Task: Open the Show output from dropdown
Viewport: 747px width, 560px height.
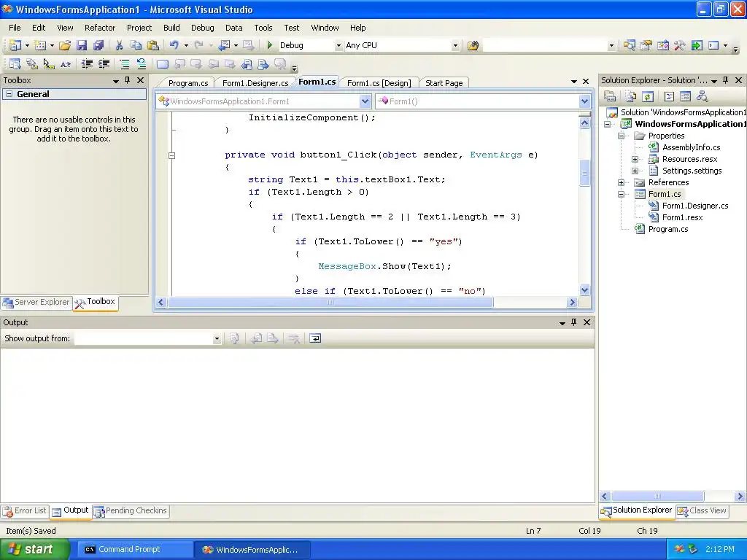Action: click(x=216, y=338)
